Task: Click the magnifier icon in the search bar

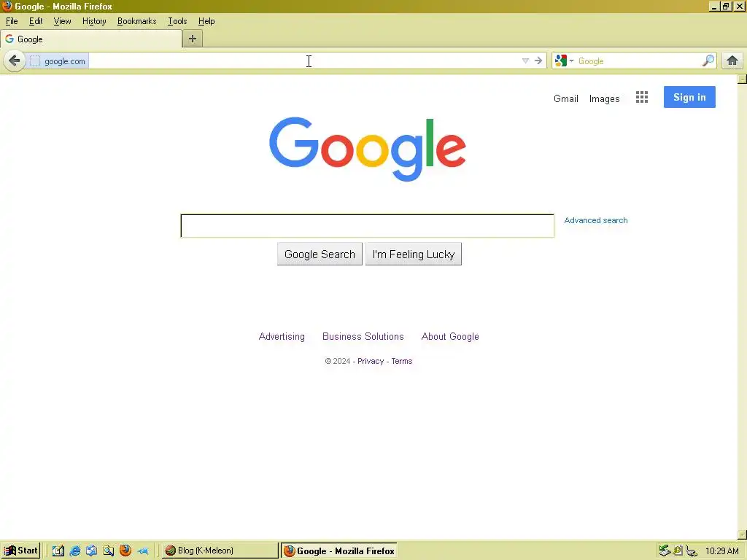Action: coord(708,61)
